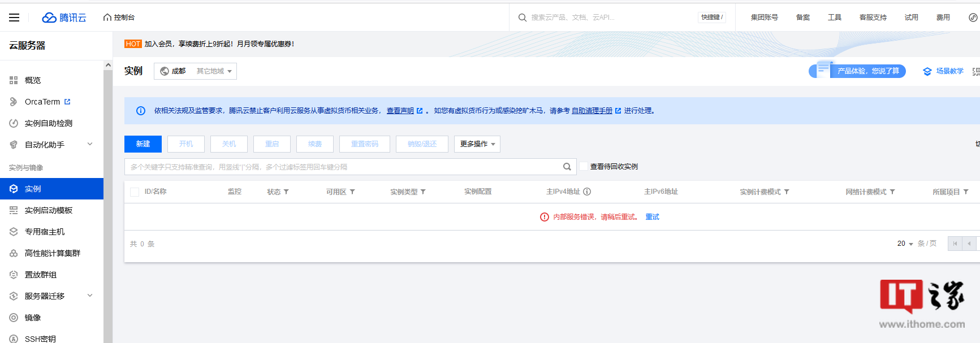The width and height of the screenshot is (980, 343).
Task: Focus the cloud product search field
Action: click(x=611, y=18)
